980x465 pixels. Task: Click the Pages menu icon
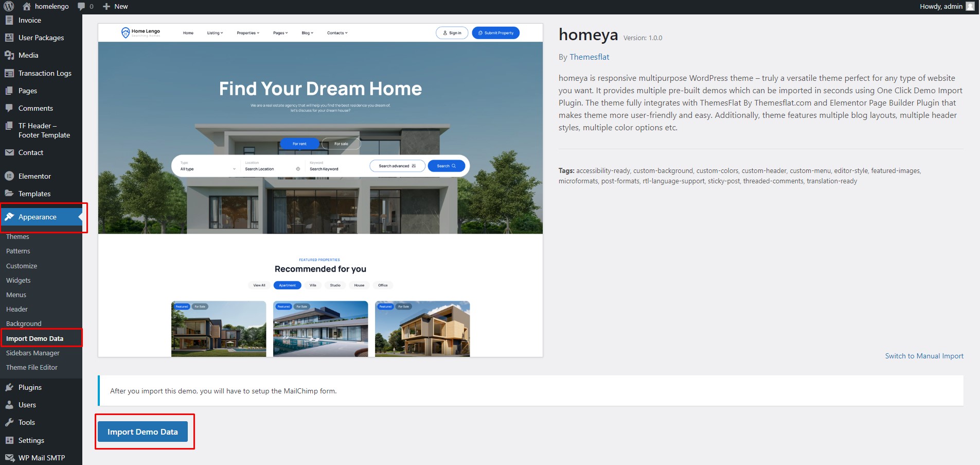[x=9, y=91]
